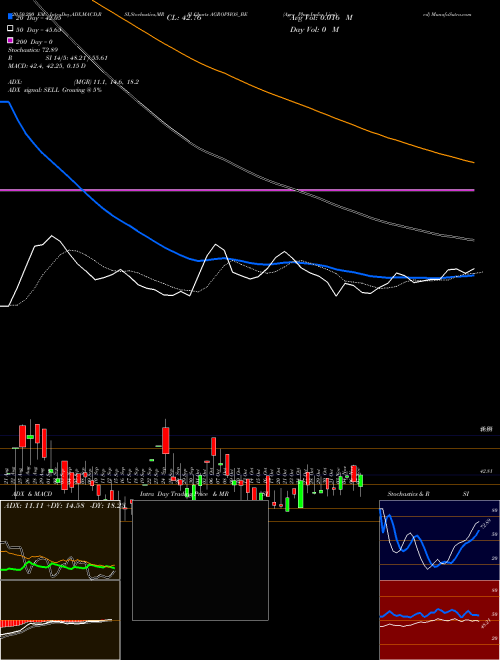Open the ADX indicator chart panel

point(60,540)
